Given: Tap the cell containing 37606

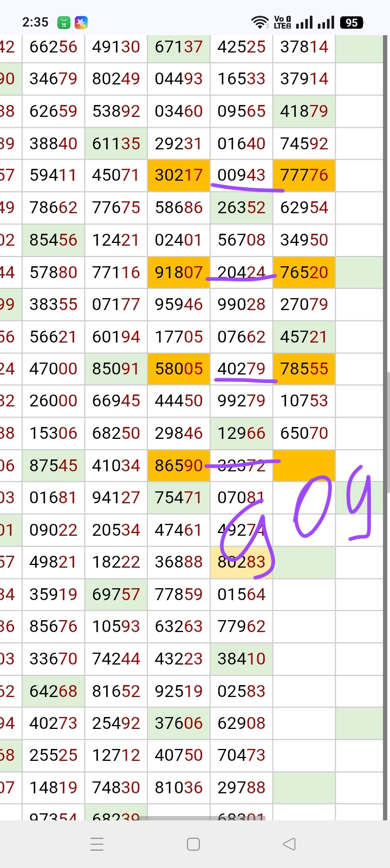Looking at the screenshot, I should click(x=179, y=723).
